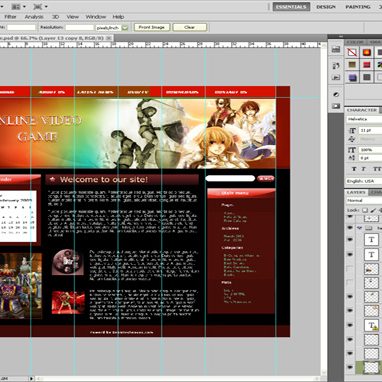Hide the text layer with warning icon
The image size is (382, 382).
click(350, 325)
